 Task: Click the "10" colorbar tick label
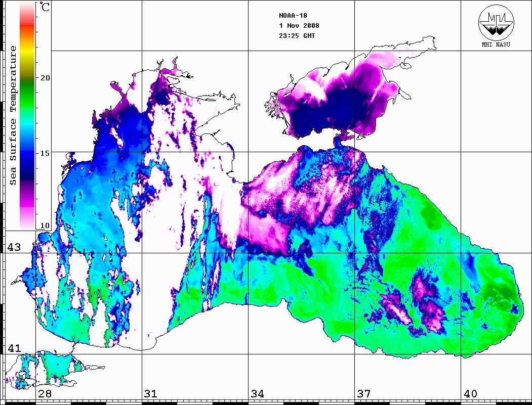pyautogui.click(x=45, y=226)
